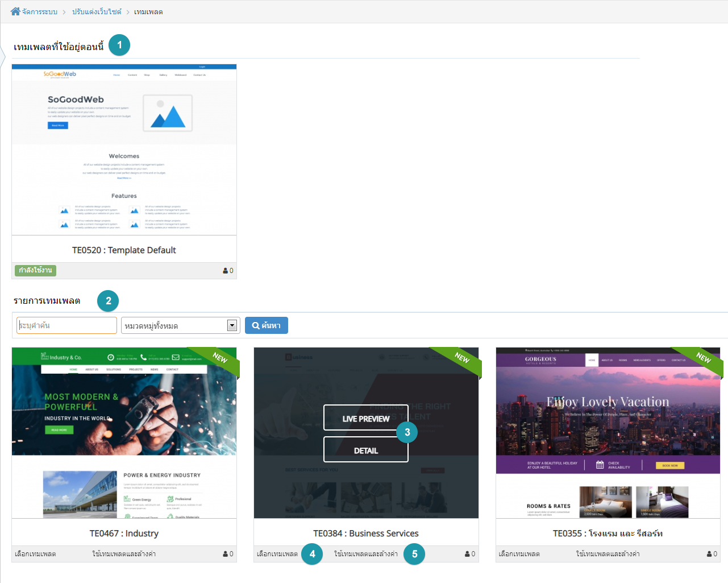
Task: Click DETAIL button on Business Services template
Action: coord(366,450)
